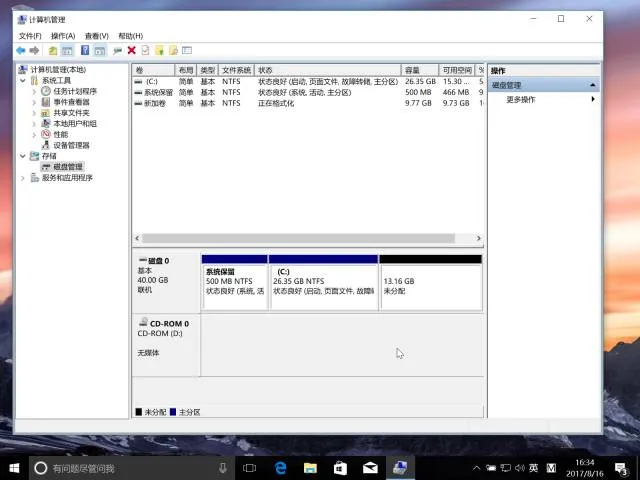Open the 文件(F) menu

pos(30,36)
